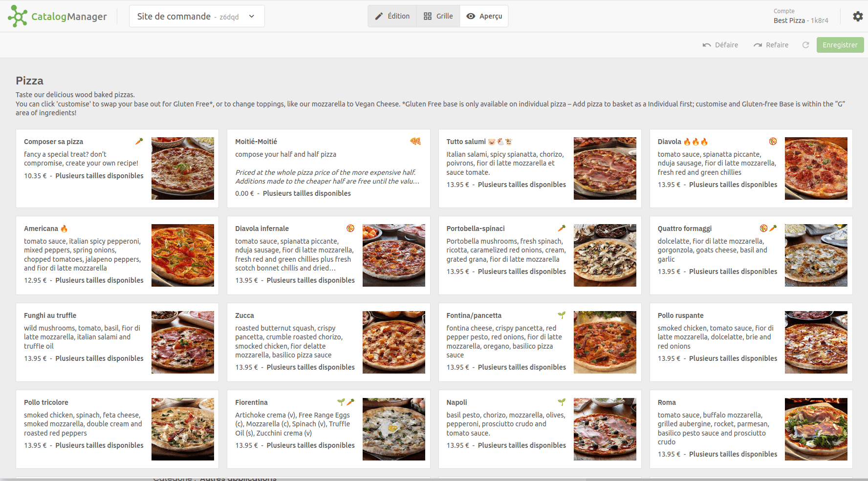
Task: Select the Moitié-Moitié title
Action: [x=256, y=142]
